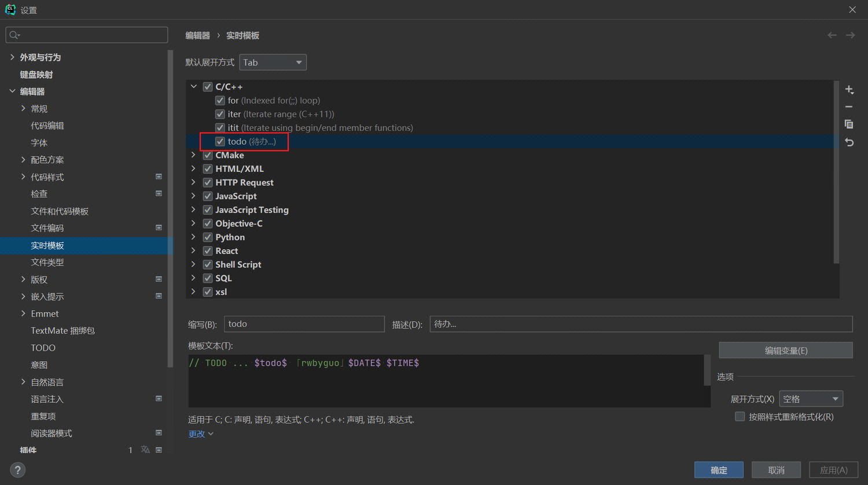Toggle the Python template group checkbox
Image resolution: width=868 pixels, height=485 pixels.
pyautogui.click(x=208, y=237)
